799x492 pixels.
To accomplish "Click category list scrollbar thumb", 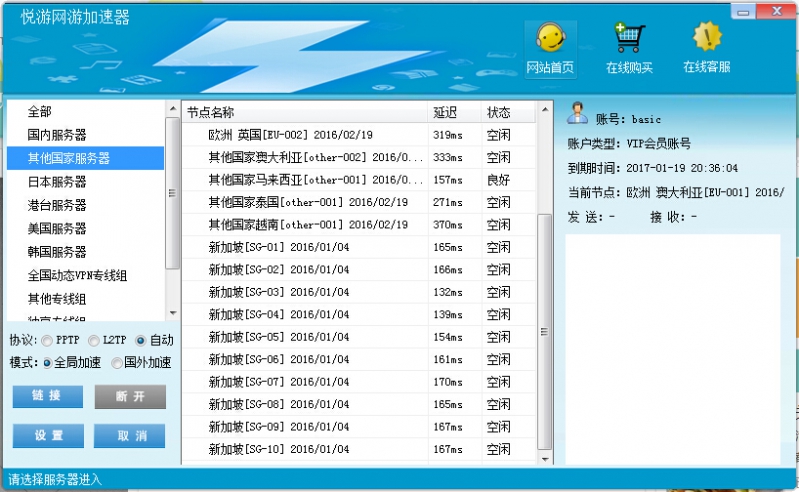I will click(x=173, y=193).
